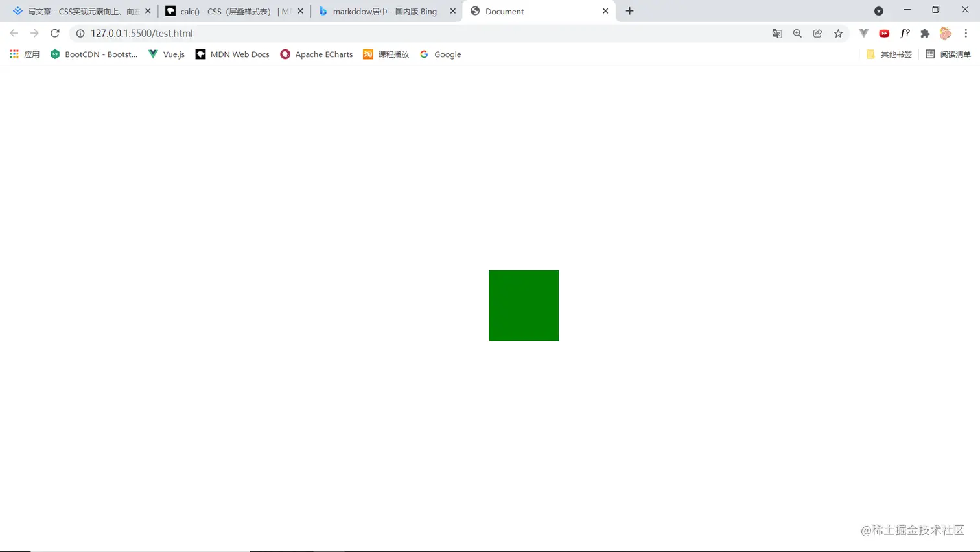Image resolution: width=980 pixels, height=552 pixels.
Task: Open the zoom magnifier in address bar
Action: [797, 33]
